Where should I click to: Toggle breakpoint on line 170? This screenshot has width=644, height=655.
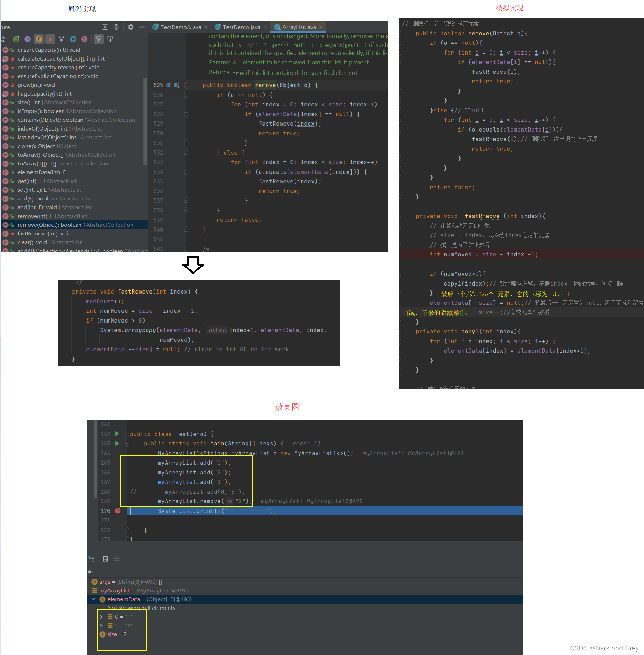[x=118, y=511]
